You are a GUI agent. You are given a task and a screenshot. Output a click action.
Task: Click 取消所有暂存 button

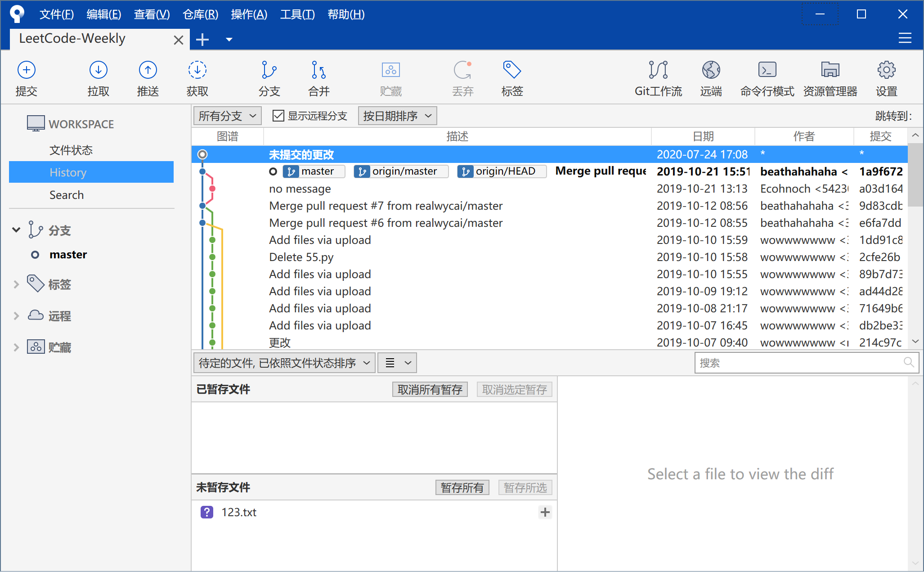(x=430, y=389)
